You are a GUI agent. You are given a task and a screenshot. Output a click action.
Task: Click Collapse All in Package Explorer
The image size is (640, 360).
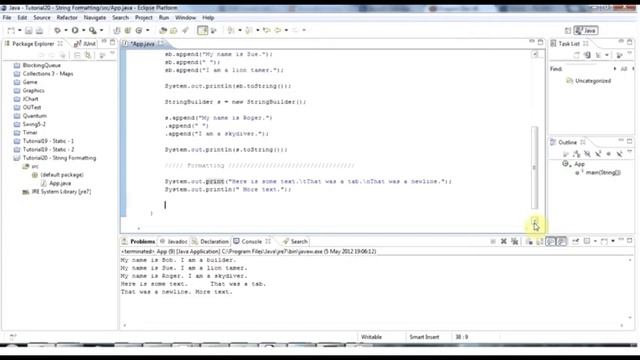77,55
